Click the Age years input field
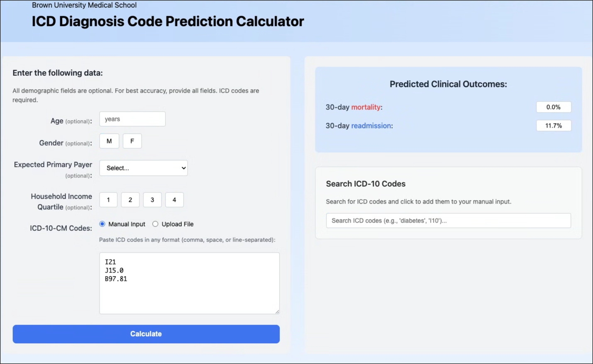 (x=132, y=119)
